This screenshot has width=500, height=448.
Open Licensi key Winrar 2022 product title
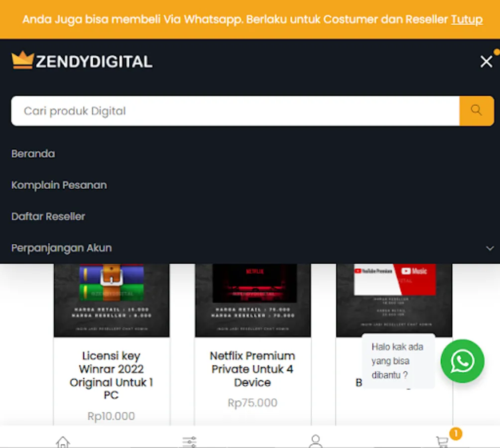pyautogui.click(x=111, y=375)
